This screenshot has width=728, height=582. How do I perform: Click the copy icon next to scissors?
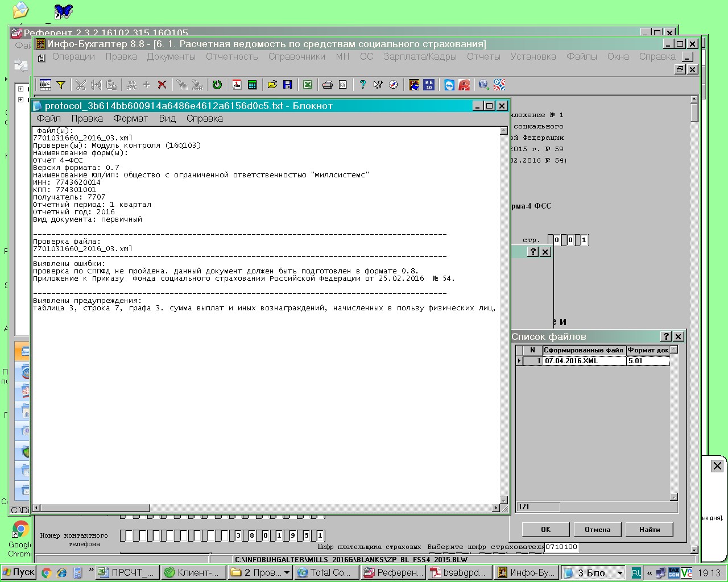click(x=96, y=85)
